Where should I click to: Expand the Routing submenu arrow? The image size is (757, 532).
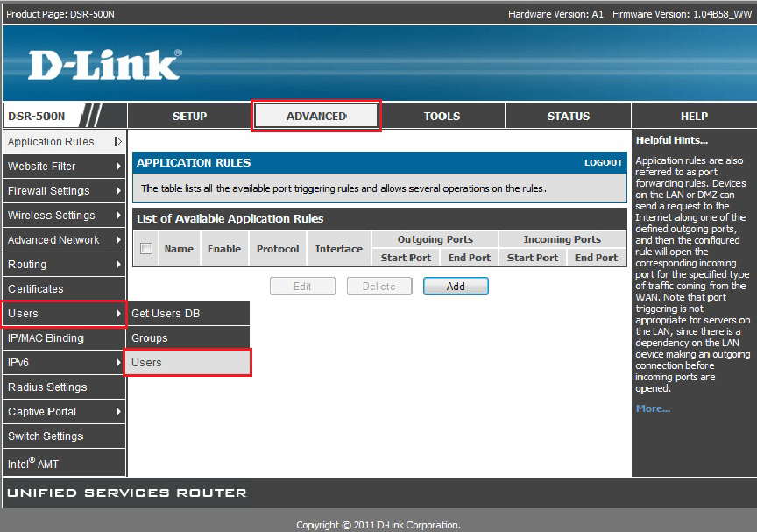coord(118,265)
